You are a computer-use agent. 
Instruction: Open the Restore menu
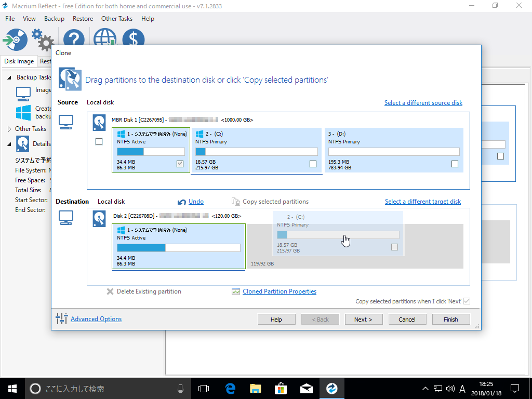coord(83,19)
